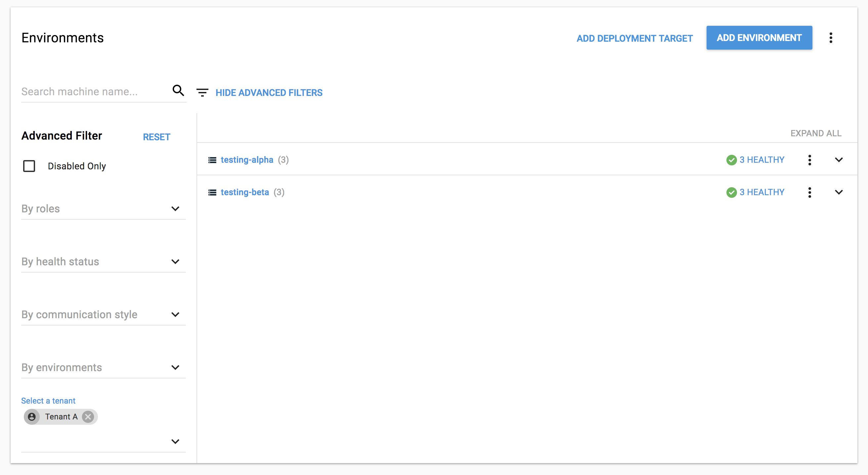
Task: Click the list icon next to testing-alpha
Action: 212,160
